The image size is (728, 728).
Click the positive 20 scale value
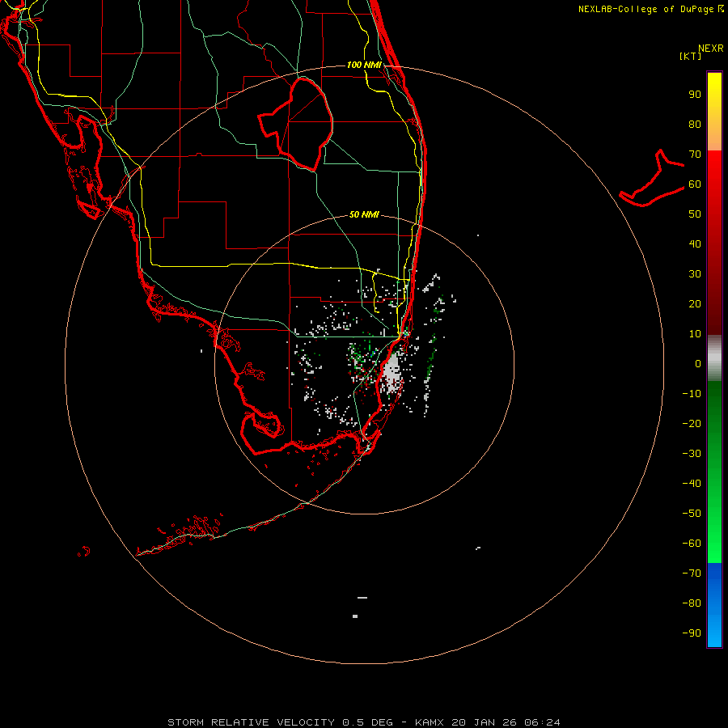[x=695, y=303]
